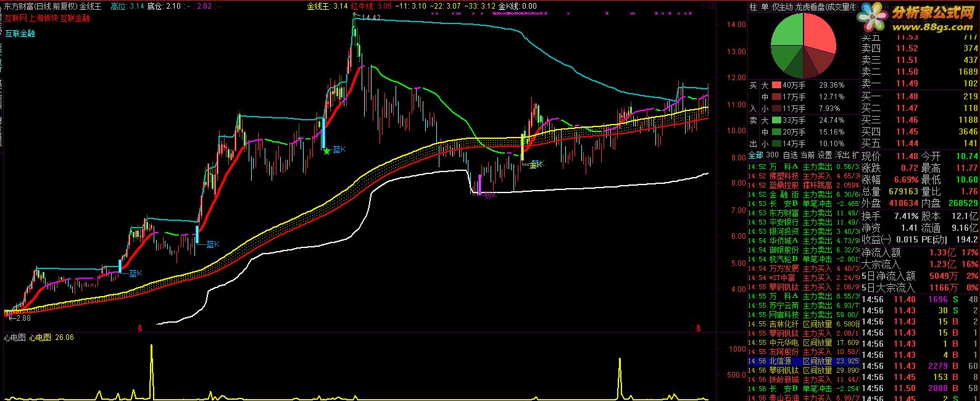Click the 买一 11.48 bid row
Viewport: 980px width, 401px height.
click(920, 96)
